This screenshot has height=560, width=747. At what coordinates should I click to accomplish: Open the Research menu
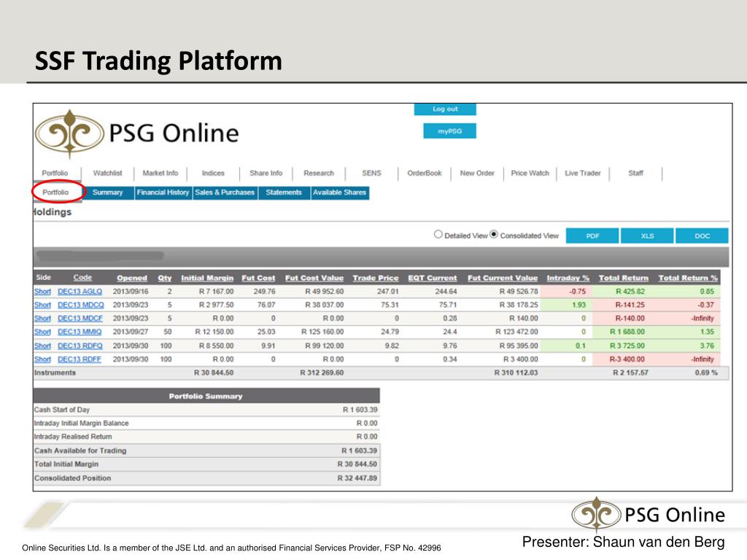click(319, 173)
